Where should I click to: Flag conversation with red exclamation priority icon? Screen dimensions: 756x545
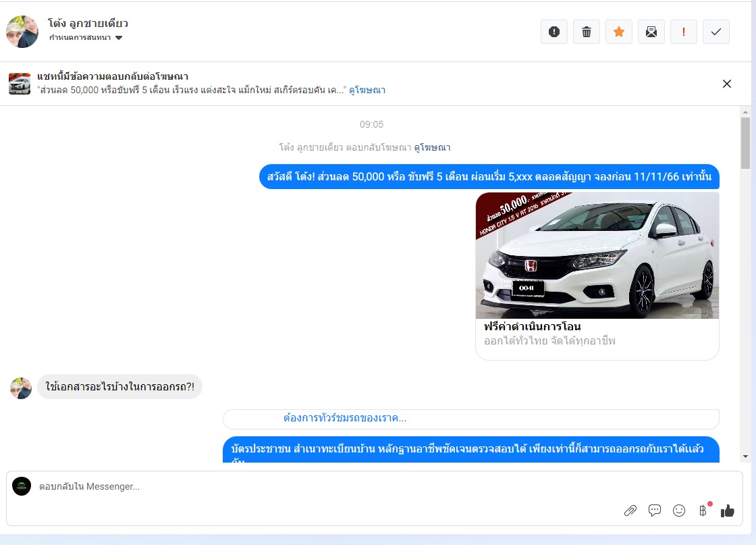pyautogui.click(x=683, y=32)
